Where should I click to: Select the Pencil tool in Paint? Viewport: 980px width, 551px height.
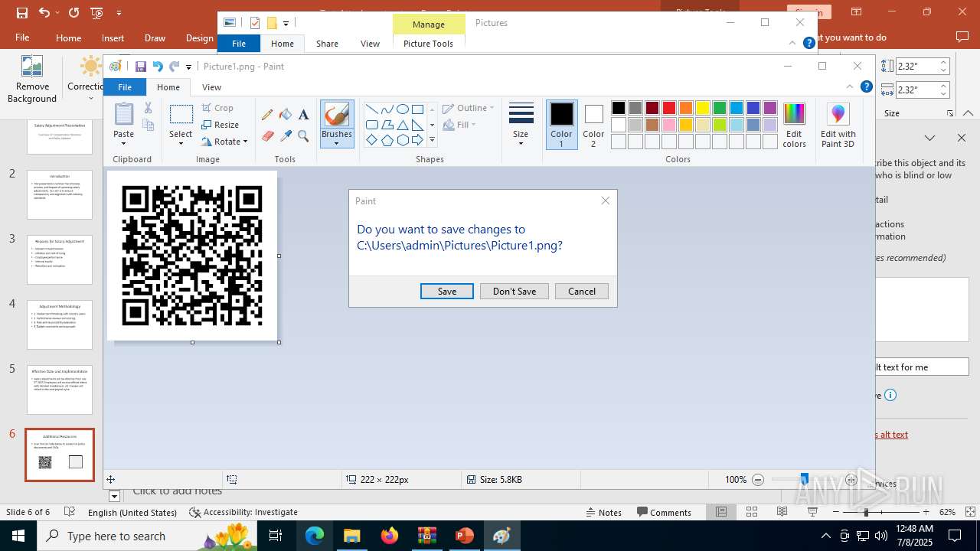tap(267, 115)
